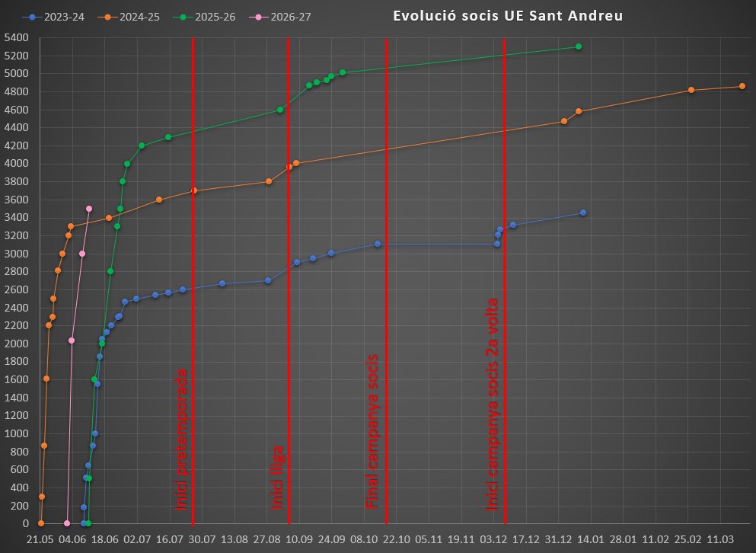
Task: Click the 03.12 date on the horizontal axis
Action: click(493, 539)
